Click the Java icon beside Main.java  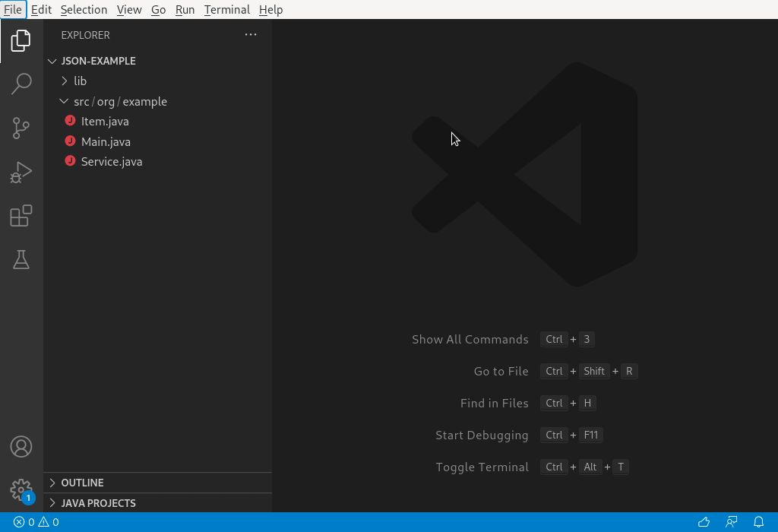[70, 141]
